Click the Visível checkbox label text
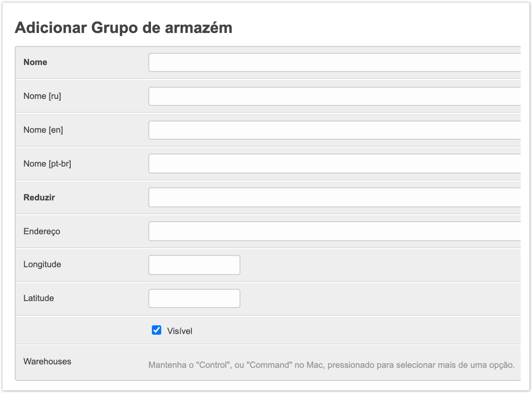 point(180,331)
